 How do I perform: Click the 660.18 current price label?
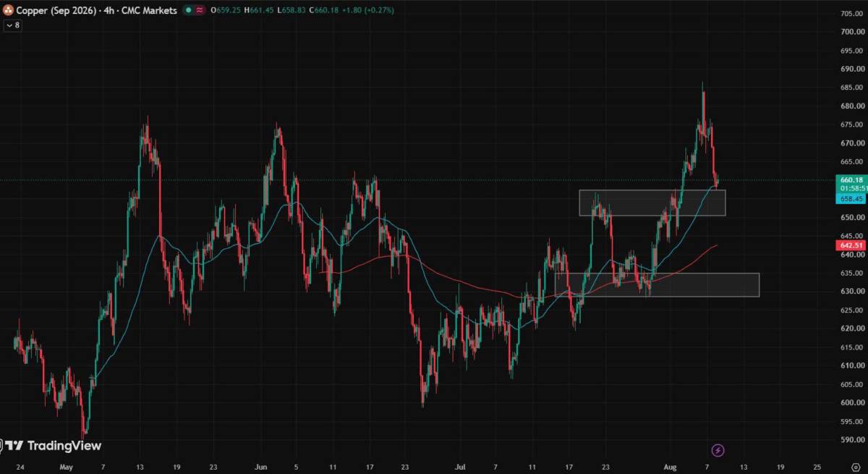851,179
